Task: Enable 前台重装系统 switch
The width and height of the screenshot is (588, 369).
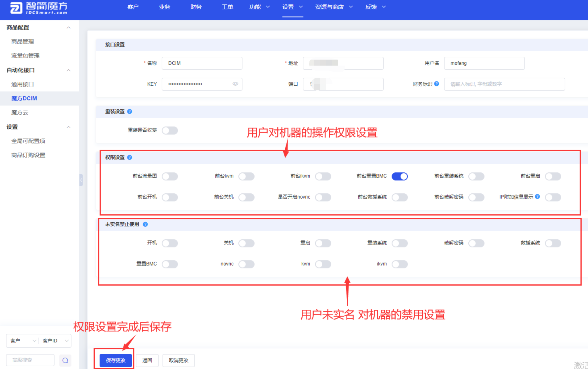Action: pyautogui.click(x=476, y=176)
